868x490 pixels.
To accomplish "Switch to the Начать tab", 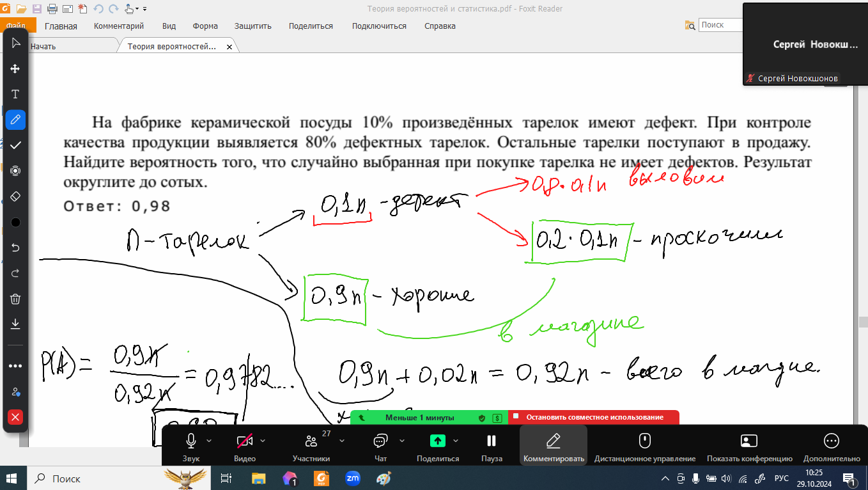I will click(43, 47).
